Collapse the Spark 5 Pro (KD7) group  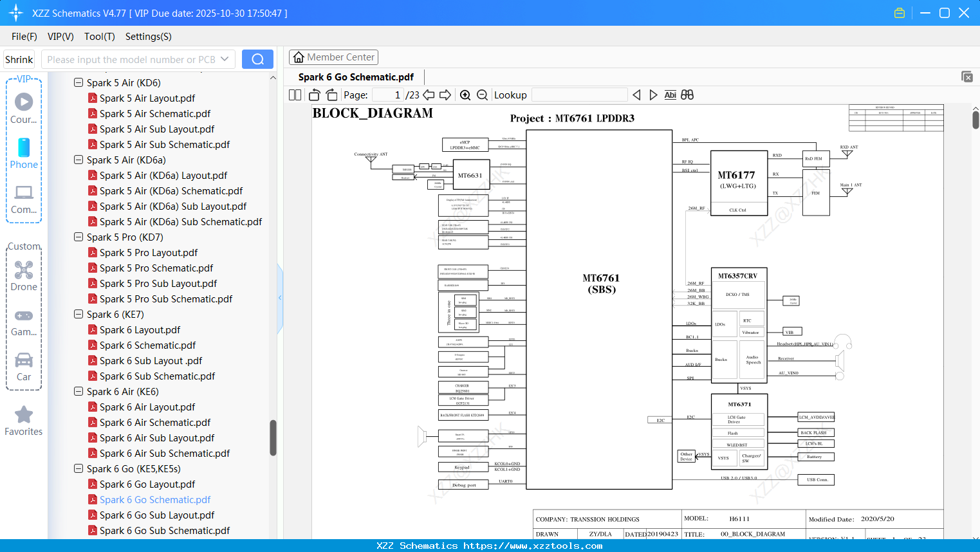click(78, 237)
